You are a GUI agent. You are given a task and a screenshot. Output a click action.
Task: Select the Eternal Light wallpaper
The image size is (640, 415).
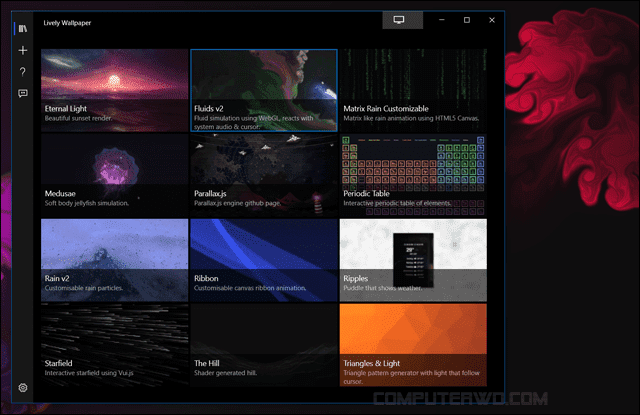(115, 90)
